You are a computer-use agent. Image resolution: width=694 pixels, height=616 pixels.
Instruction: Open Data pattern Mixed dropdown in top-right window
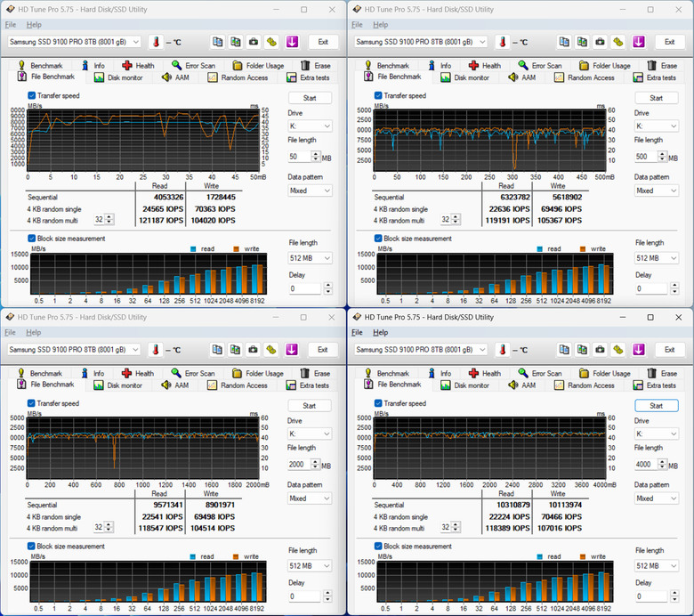pyautogui.click(x=656, y=190)
